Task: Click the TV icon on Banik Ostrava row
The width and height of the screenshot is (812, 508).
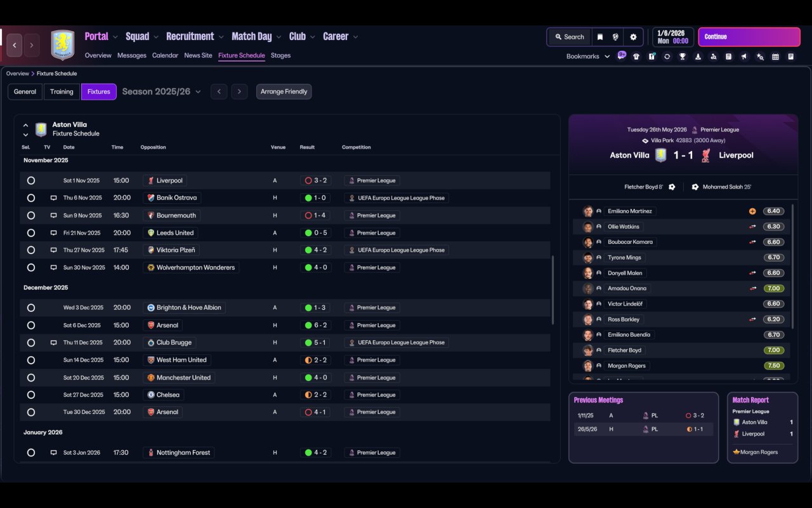Action: [53, 198]
